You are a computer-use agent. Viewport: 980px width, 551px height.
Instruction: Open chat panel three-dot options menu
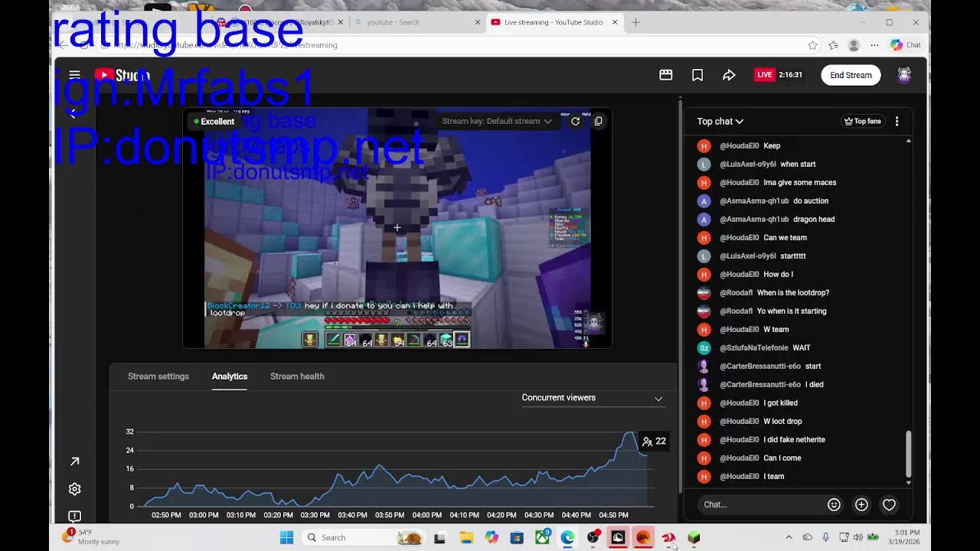[x=897, y=121]
